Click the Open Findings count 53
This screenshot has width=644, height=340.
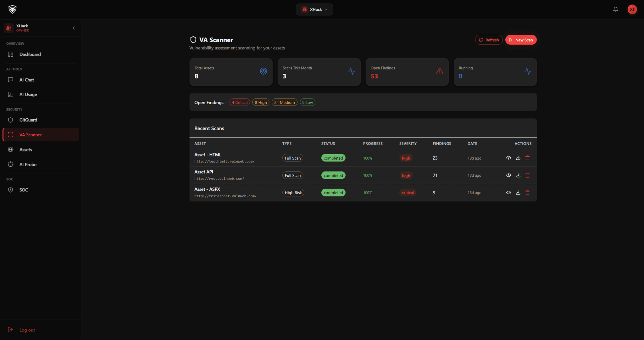[x=374, y=76]
